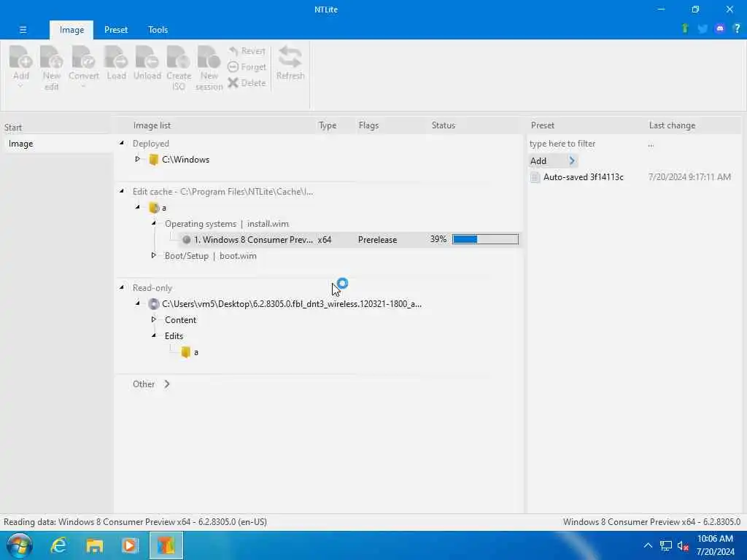The width and height of the screenshot is (747, 560).
Task: Click the 39% loading progress bar
Action: click(x=485, y=239)
